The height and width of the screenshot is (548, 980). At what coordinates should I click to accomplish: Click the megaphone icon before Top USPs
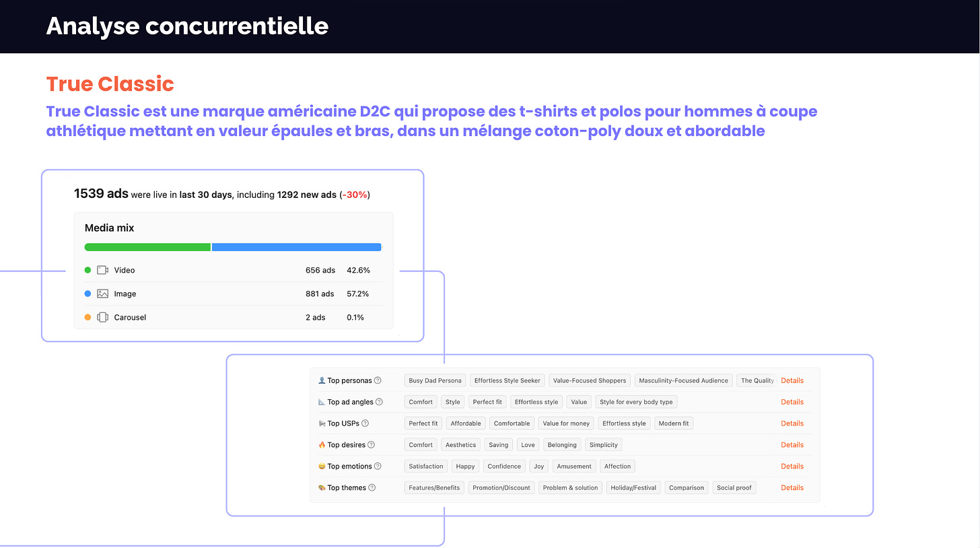(x=322, y=423)
